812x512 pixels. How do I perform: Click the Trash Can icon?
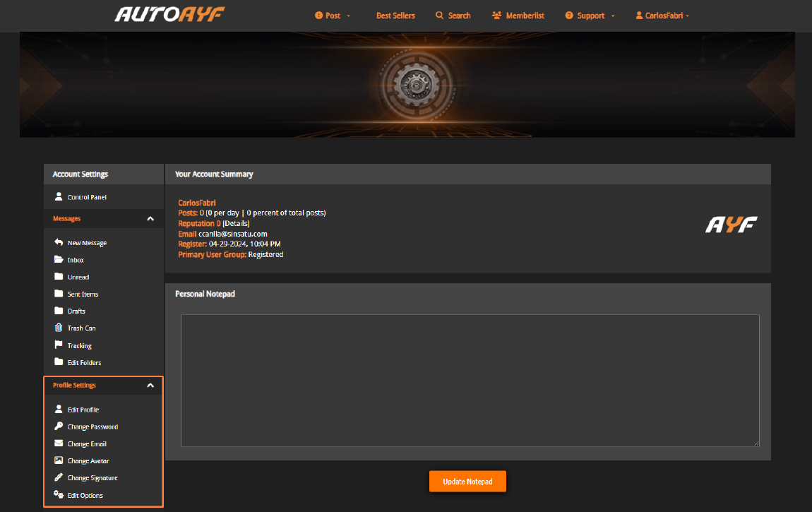pyautogui.click(x=59, y=328)
